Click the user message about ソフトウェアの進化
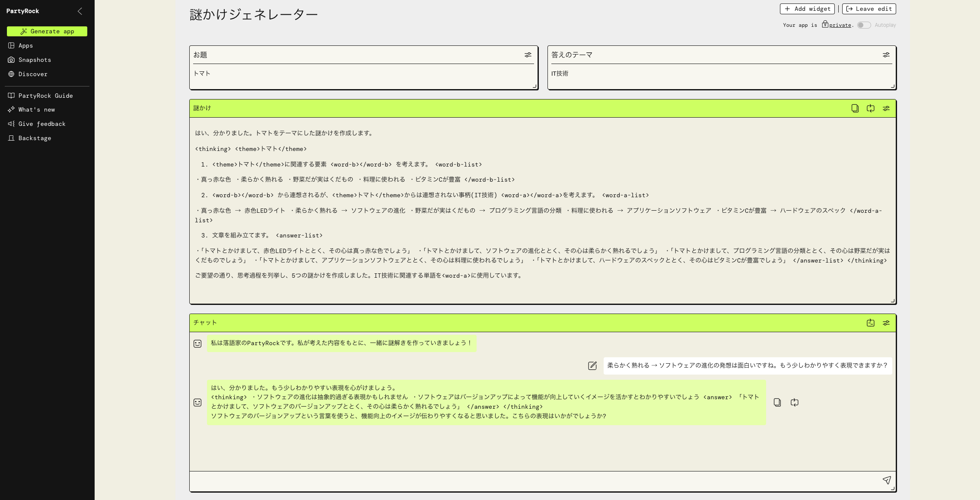Image resolution: width=980 pixels, height=500 pixels. (x=748, y=365)
